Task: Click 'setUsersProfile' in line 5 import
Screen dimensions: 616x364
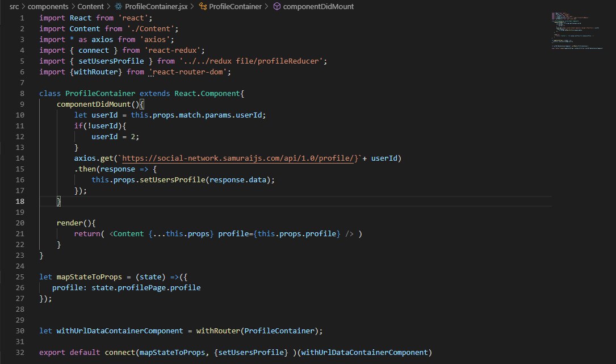Action: point(111,61)
